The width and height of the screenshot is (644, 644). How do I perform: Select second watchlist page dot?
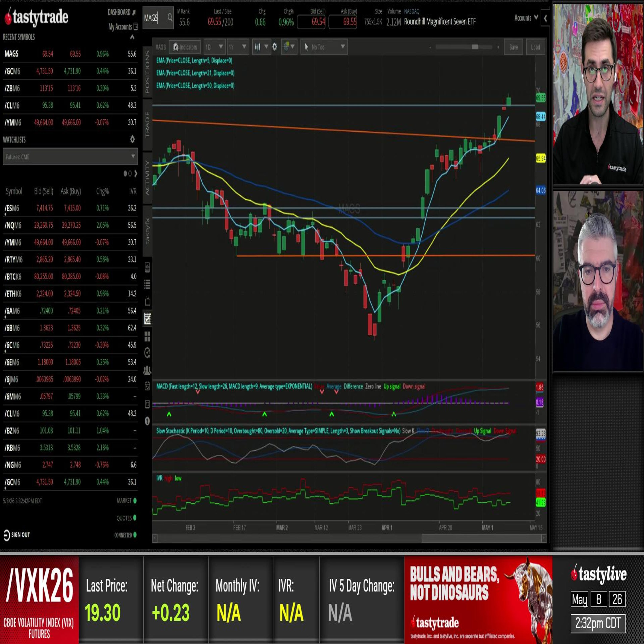coord(130,173)
